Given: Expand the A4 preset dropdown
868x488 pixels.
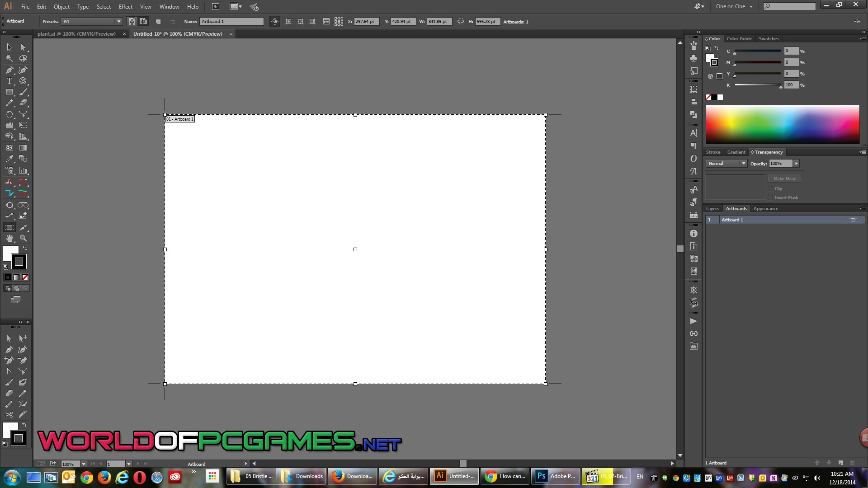Looking at the screenshot, I should [117, 21].
